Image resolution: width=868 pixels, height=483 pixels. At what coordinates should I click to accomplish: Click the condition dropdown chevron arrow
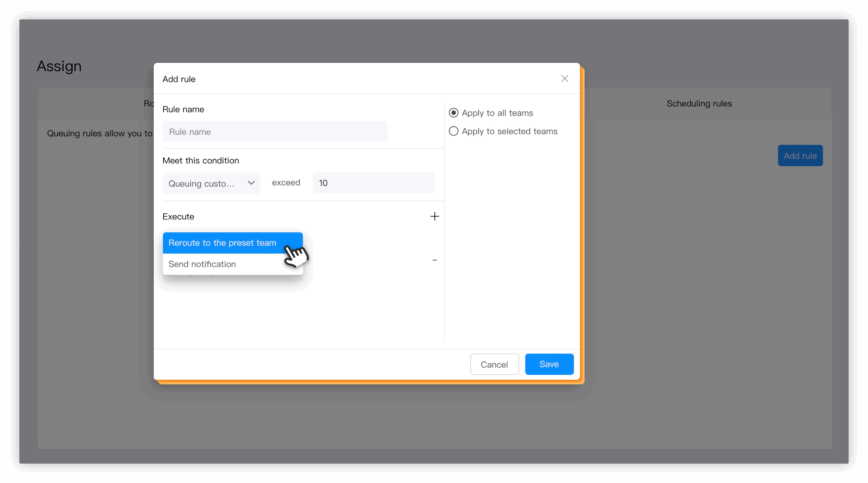pos(251,183)
